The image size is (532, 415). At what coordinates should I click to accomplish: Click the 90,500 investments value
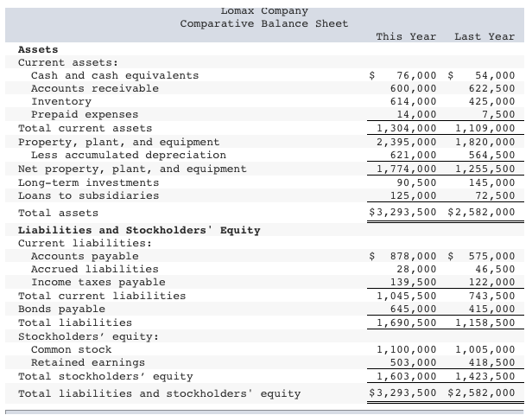point(416,182)
